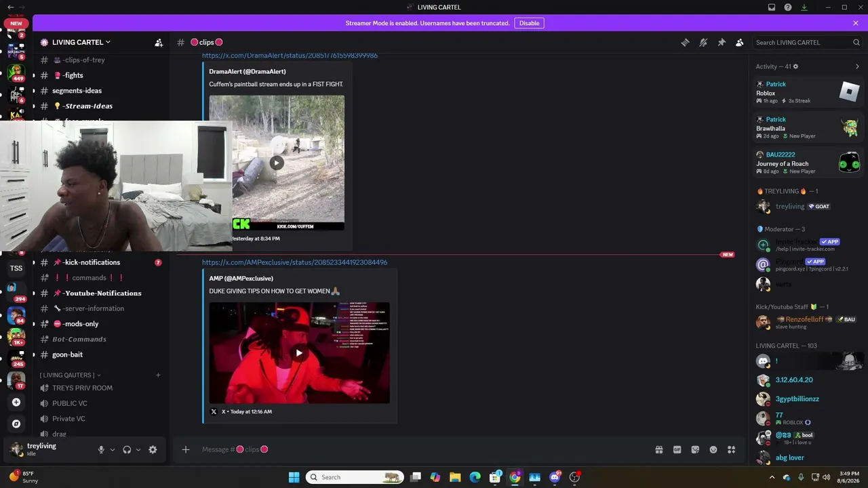Open the emoji picker icon

(x=713, y=449)
